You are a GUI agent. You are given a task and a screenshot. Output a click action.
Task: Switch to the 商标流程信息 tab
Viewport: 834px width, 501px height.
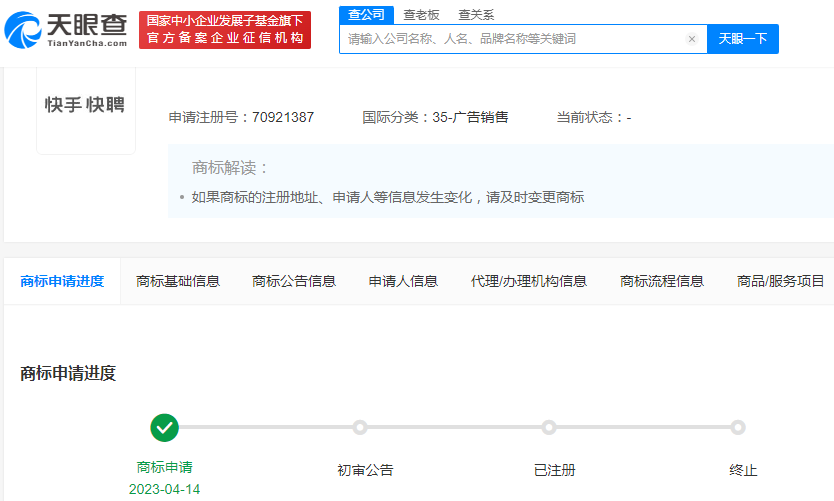tap(662, 281)
